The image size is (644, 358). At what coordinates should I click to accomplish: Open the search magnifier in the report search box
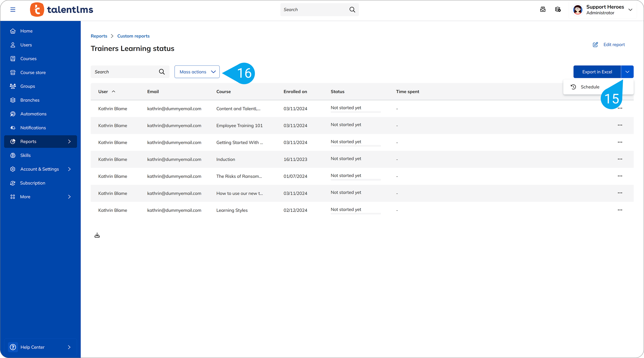click(162, 72)
